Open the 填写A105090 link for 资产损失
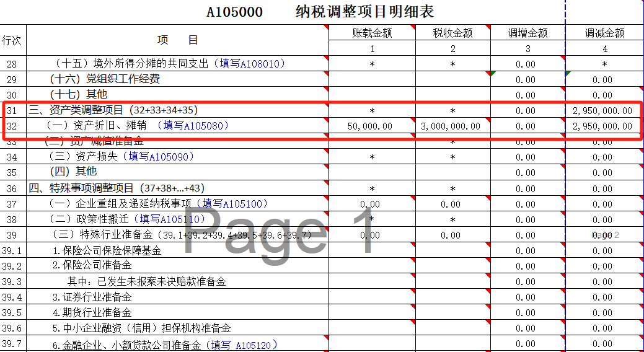 coord(158,157)
